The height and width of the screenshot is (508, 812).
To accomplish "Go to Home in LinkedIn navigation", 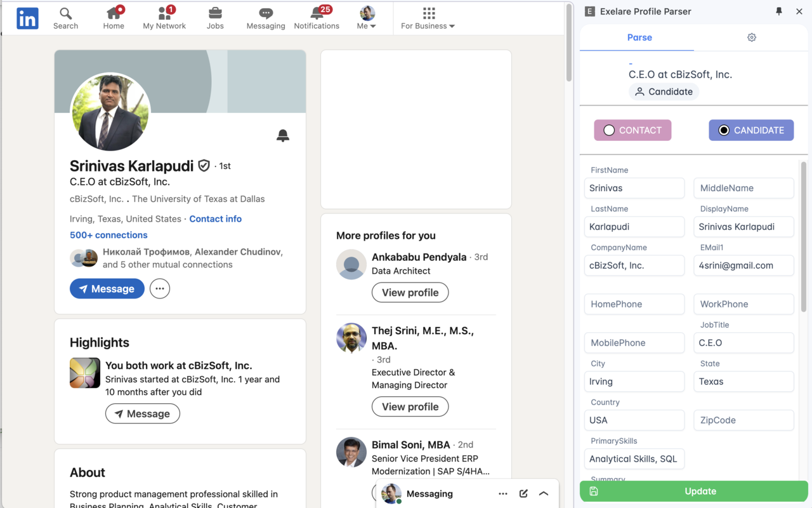I will click(x=114, y=18).
